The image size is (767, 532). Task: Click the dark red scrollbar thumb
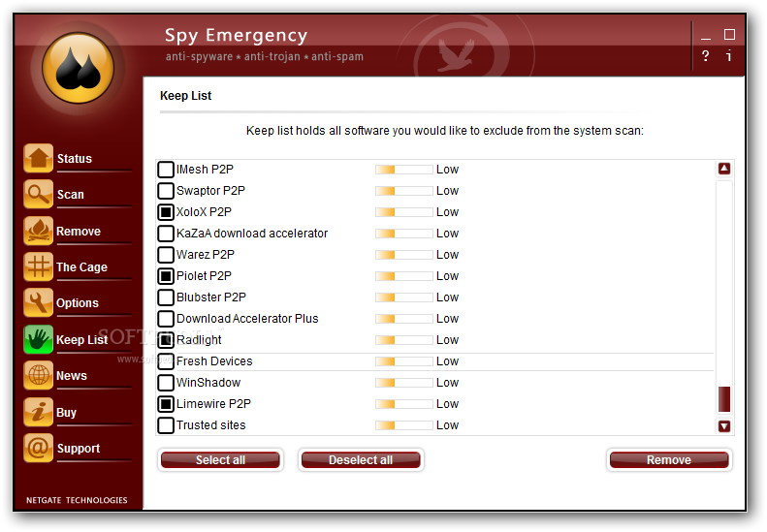click(724, 399)
